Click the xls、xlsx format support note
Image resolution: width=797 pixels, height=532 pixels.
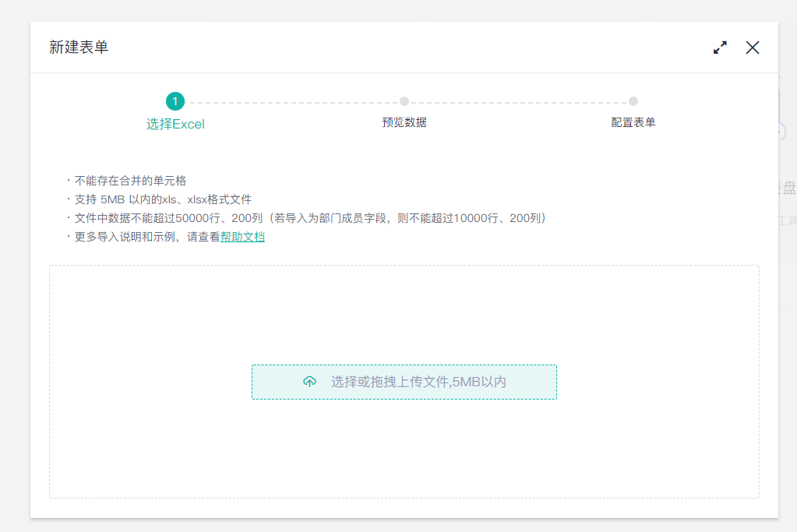pyautogui.click(x=163, y=199)
